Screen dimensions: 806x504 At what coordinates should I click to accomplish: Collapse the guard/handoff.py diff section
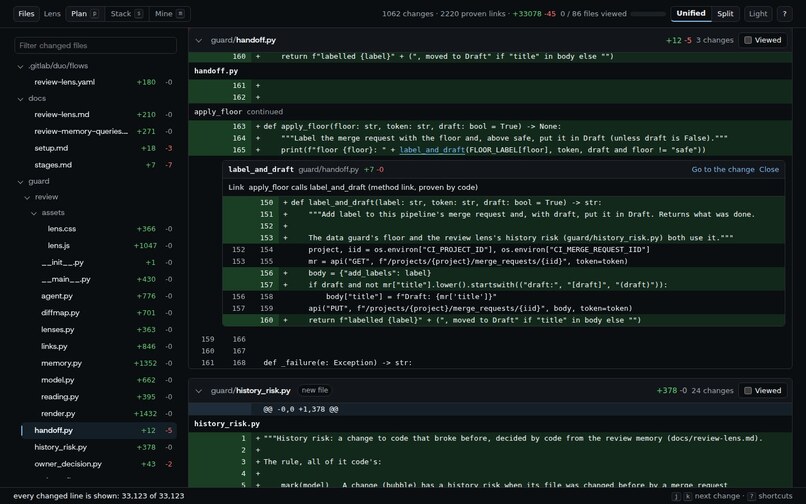click(x=198, y=40)
